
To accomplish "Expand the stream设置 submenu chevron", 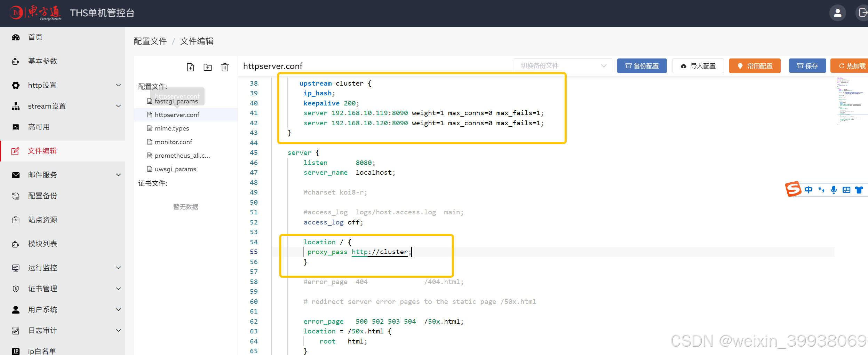I will tap(118, 106).
